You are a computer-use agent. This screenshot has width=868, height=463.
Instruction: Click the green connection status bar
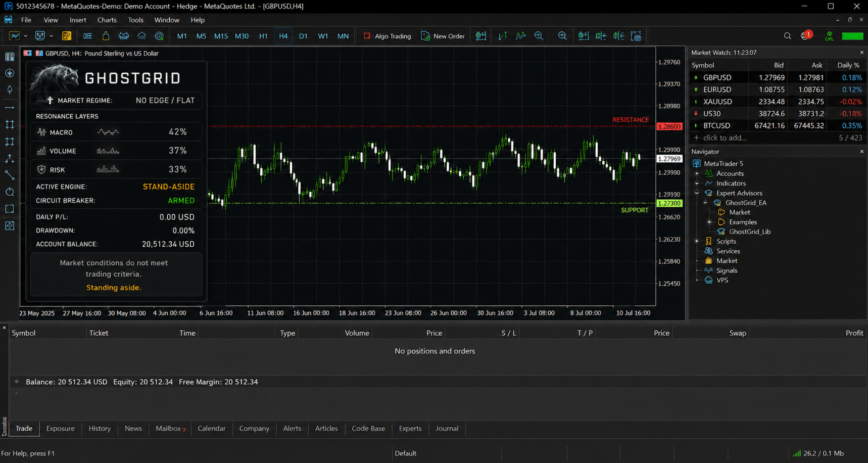[x=852, y=36]
